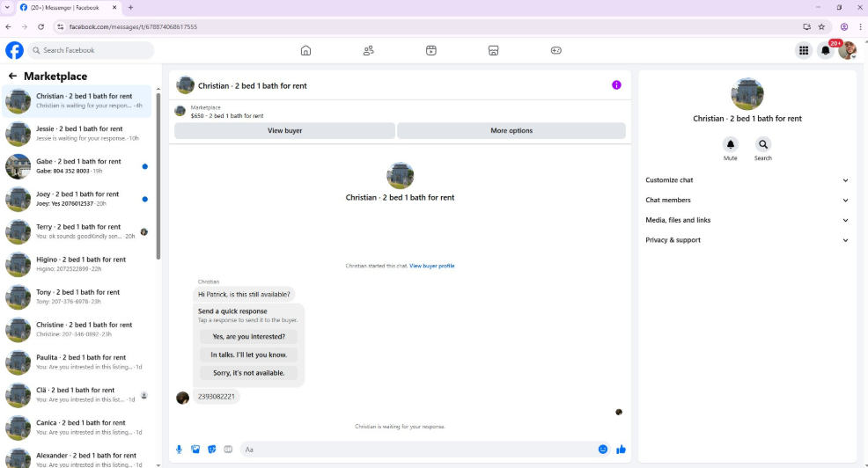Open Tony's 2 bed 1 bath chat

click(x=77, y=296)
